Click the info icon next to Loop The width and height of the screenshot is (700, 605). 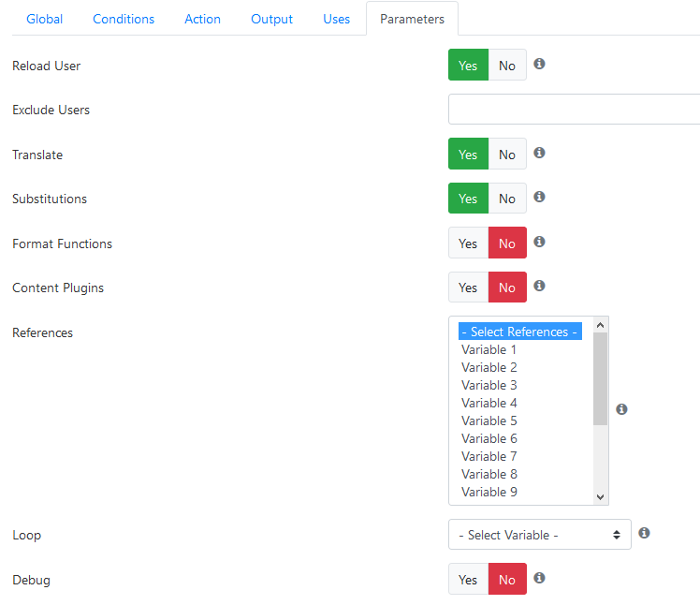click(644, 533)
